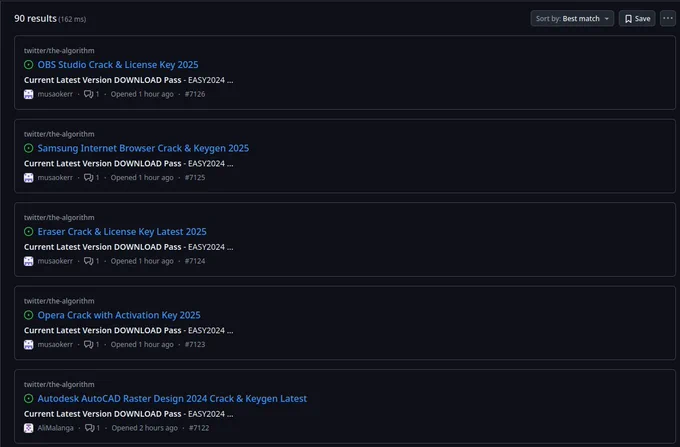Viewport: 680px width, 447px height.
Task: Open twitter/the-algorithm repo above Samsung Internet issue
Action: pyautogui.click(x=59, y=134)
